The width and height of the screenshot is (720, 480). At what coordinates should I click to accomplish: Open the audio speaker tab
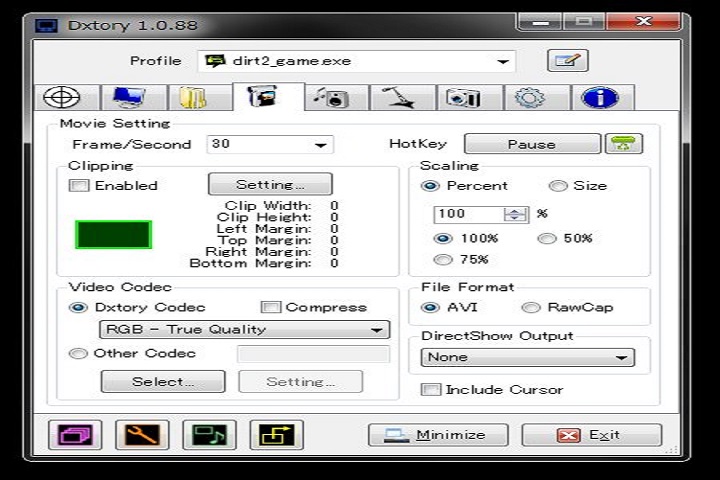(336, 97)
